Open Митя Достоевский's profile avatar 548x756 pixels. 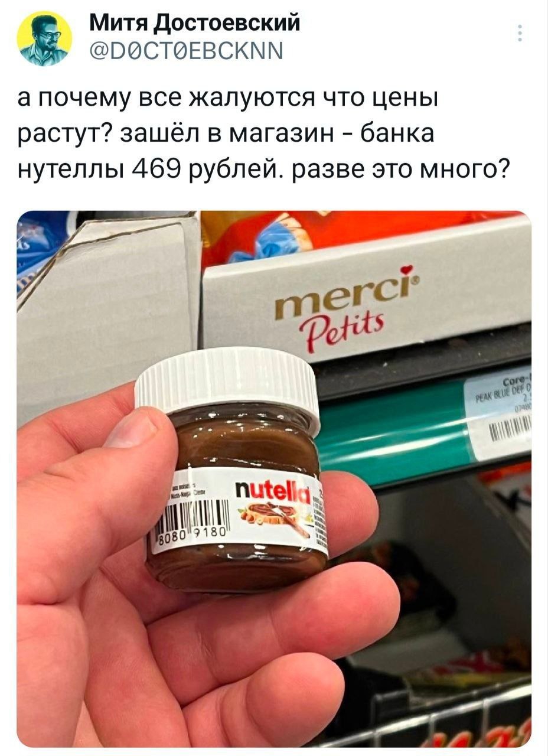coord(44,39)
